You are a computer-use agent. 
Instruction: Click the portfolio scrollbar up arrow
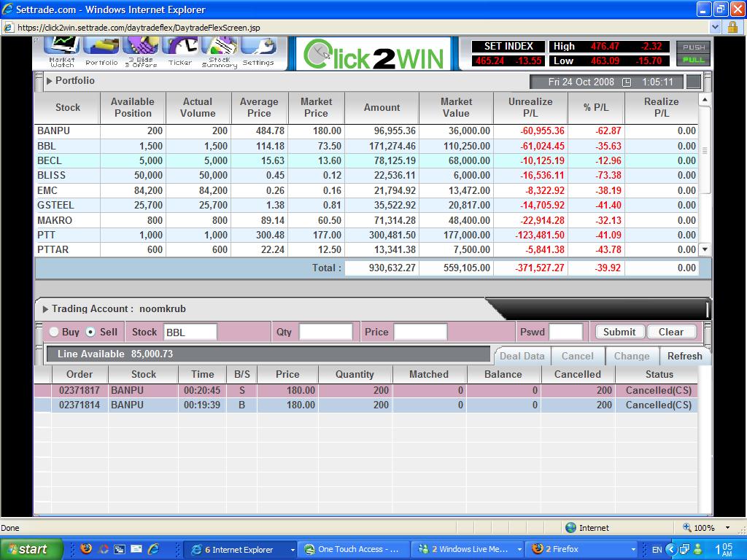tap(705, 99)
